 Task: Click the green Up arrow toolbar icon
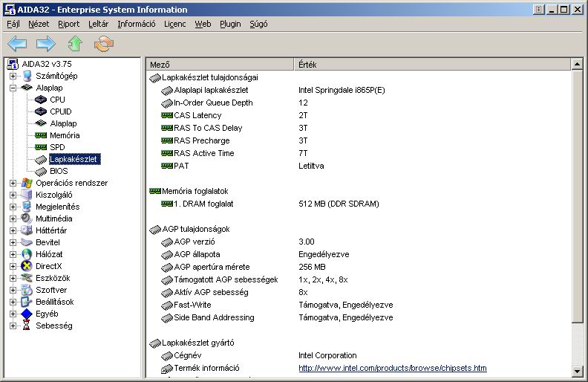click(75, 44)
